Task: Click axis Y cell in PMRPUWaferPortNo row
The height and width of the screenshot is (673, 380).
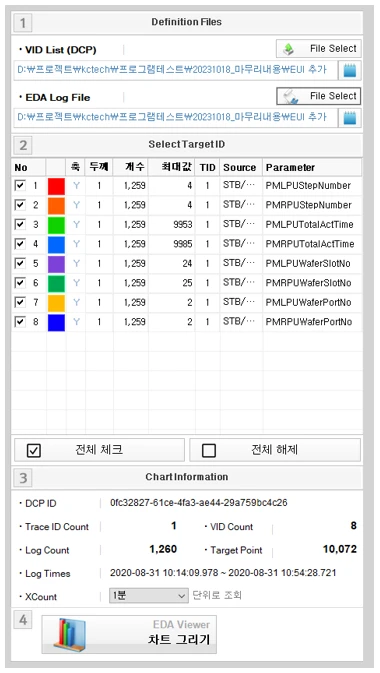Action: 76,321
